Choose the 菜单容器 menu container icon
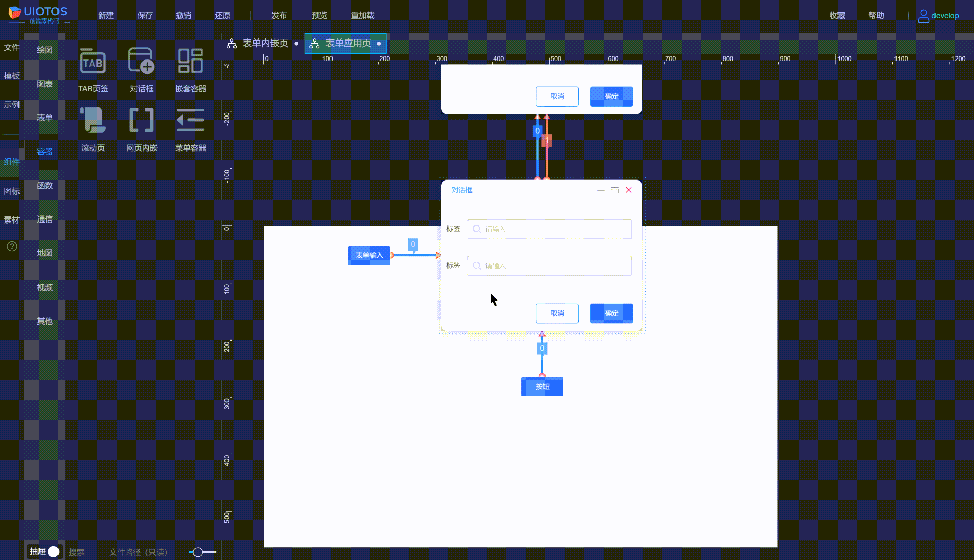 [x=190, y=121]
